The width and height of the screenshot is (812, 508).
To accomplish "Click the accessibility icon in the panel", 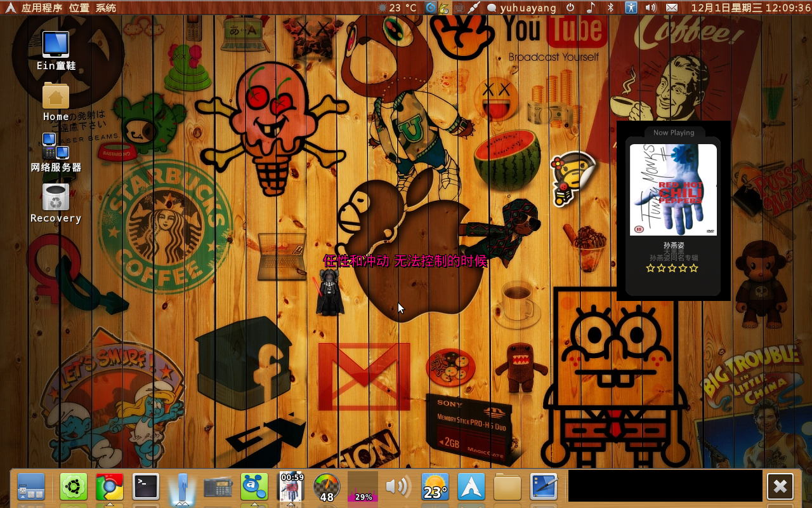I will 631,8.
